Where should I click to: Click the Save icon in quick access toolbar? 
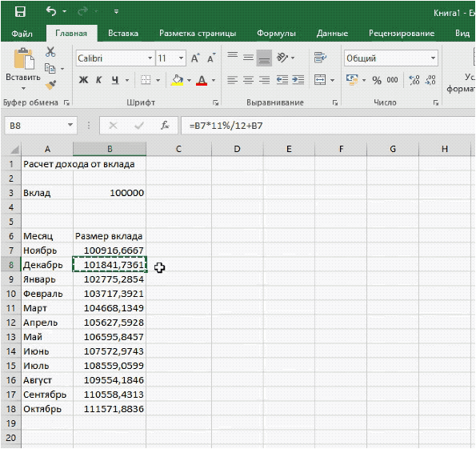[x=20, y=12]
